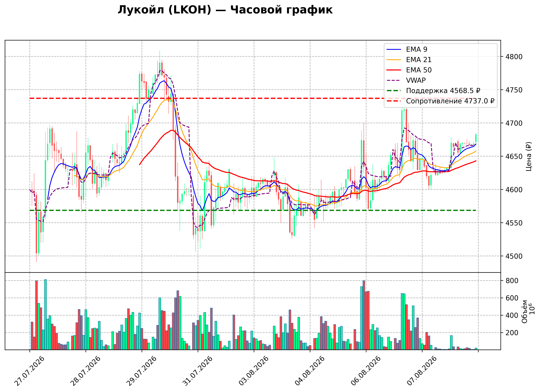
Task: Click the 200 volume axis tick label
Action: point(512,333)
